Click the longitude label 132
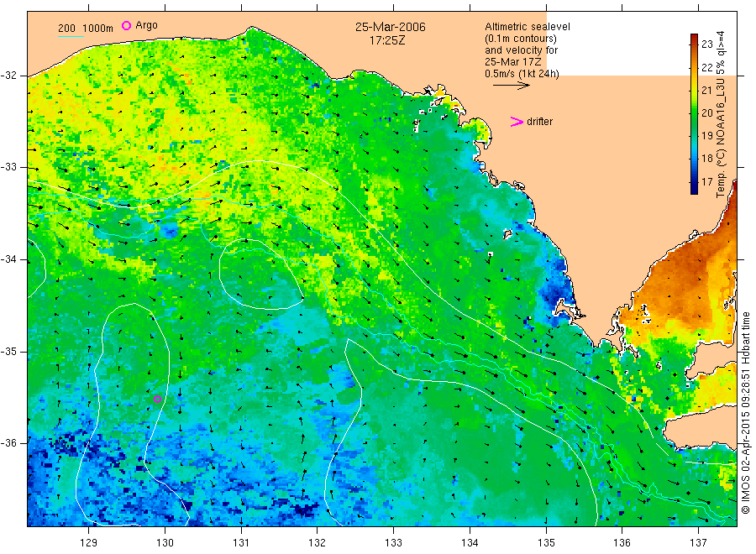 [318, 543]
